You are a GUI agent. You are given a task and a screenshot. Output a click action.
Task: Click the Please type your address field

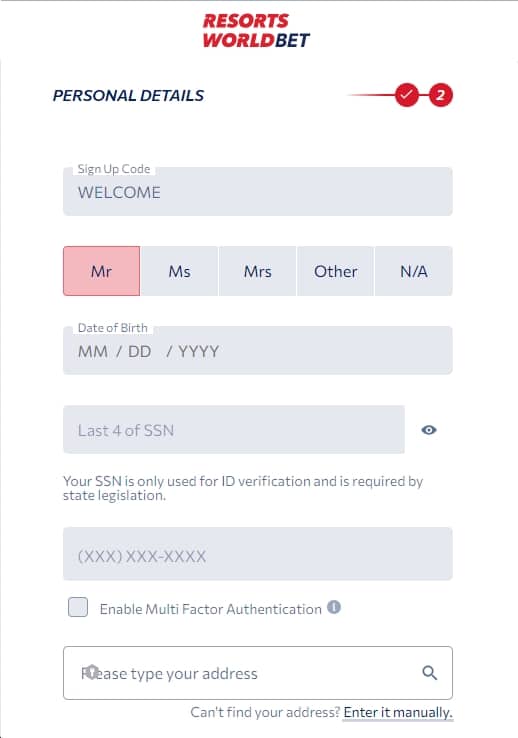pos(258,673)
